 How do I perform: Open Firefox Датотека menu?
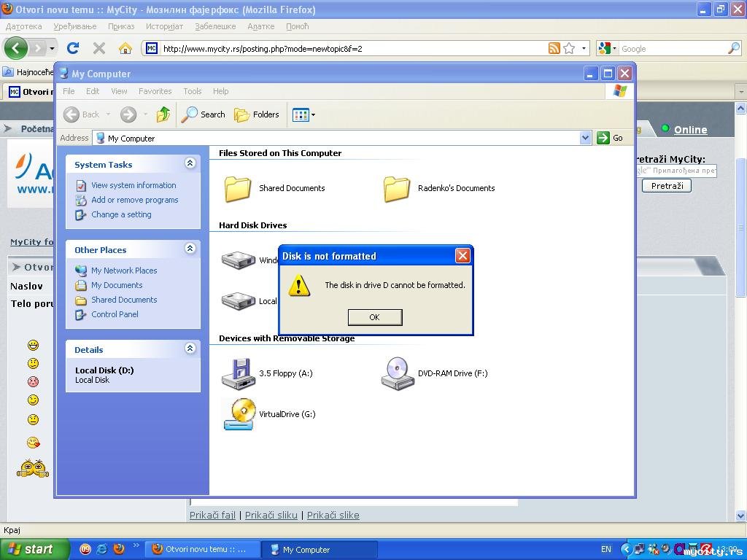24,26
